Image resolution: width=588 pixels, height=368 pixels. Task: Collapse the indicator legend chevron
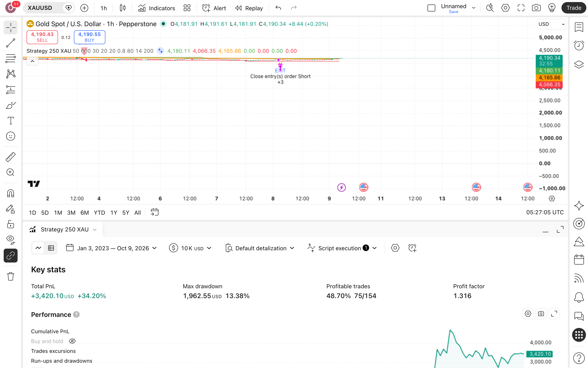tap(32, 61)
